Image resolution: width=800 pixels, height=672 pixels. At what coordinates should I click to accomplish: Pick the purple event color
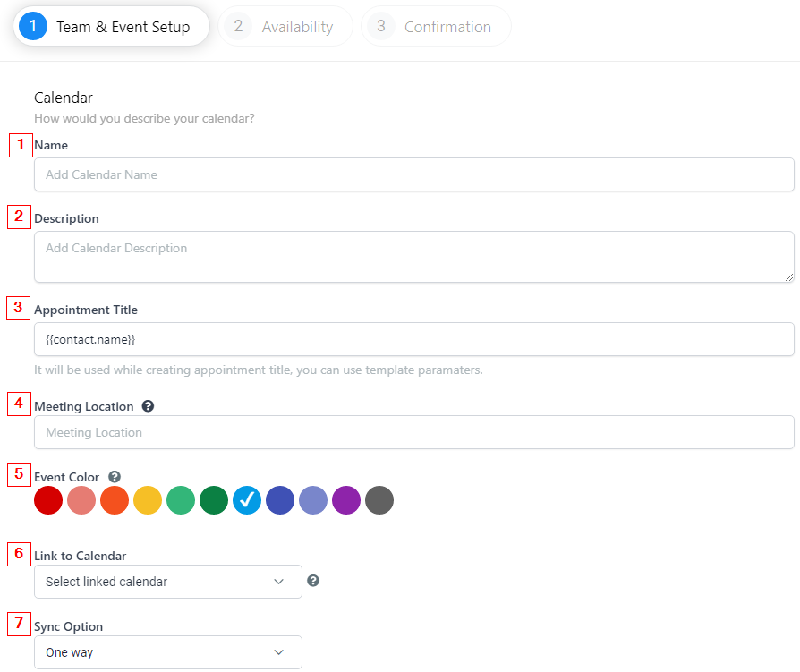[x=346, y=500]
